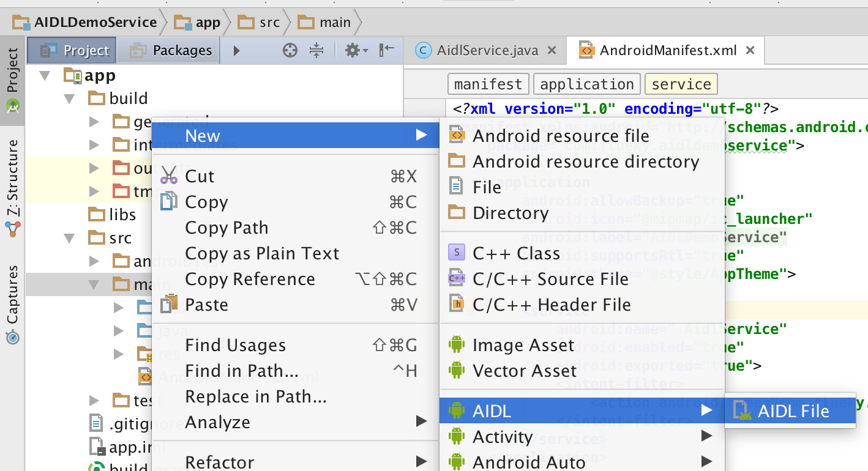Click the AIDLDemoService breadcrumb
868x471 pixels.
tap(86, 23)
